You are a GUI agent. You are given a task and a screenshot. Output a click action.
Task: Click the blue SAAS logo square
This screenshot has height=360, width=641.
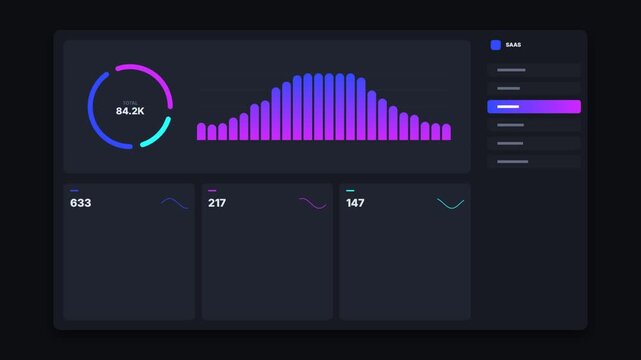(x=495, y=45)
